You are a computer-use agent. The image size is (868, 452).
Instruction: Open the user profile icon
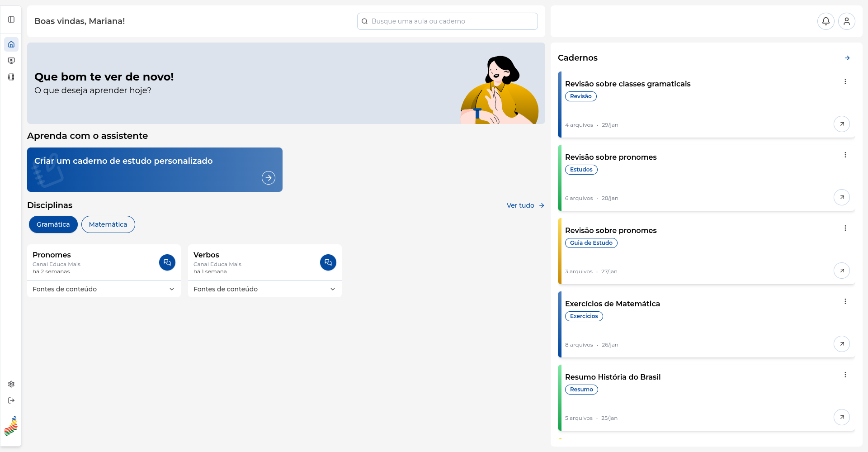point(847,21)
